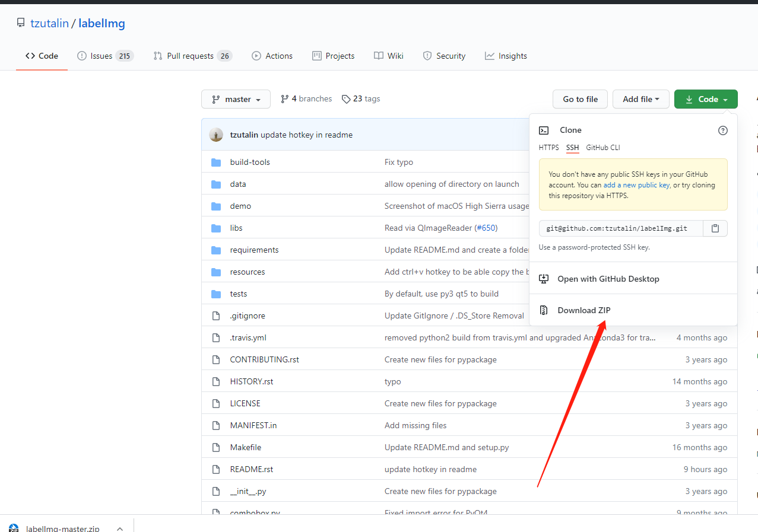758x532 pixels.
Task: Click the copy-to-clipboard icon beside SSH URL
Action: [x=715, y=228]
